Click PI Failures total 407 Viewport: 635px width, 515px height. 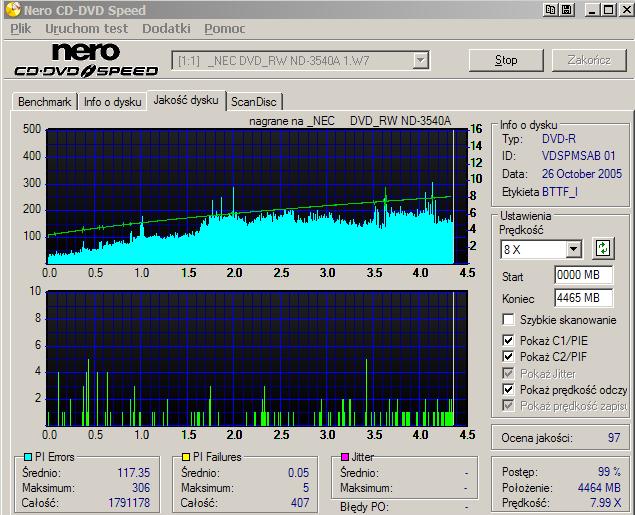[x=300, y=503]
